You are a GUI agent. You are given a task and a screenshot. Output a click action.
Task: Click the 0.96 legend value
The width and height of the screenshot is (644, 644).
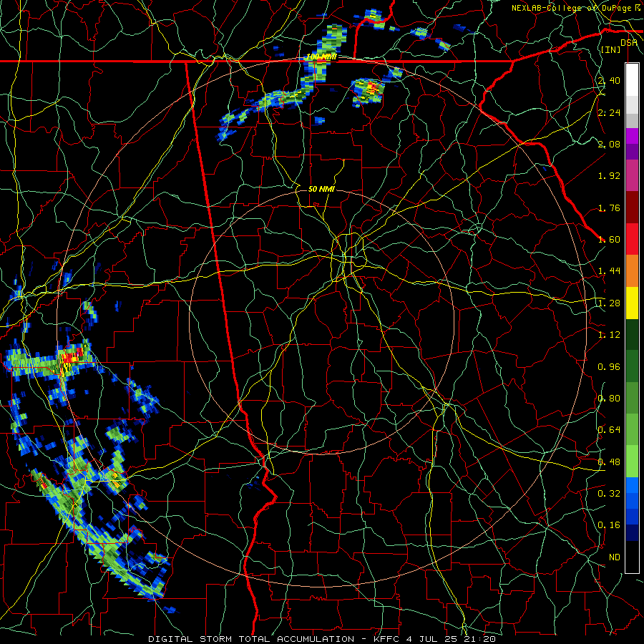tap(609, 367)
